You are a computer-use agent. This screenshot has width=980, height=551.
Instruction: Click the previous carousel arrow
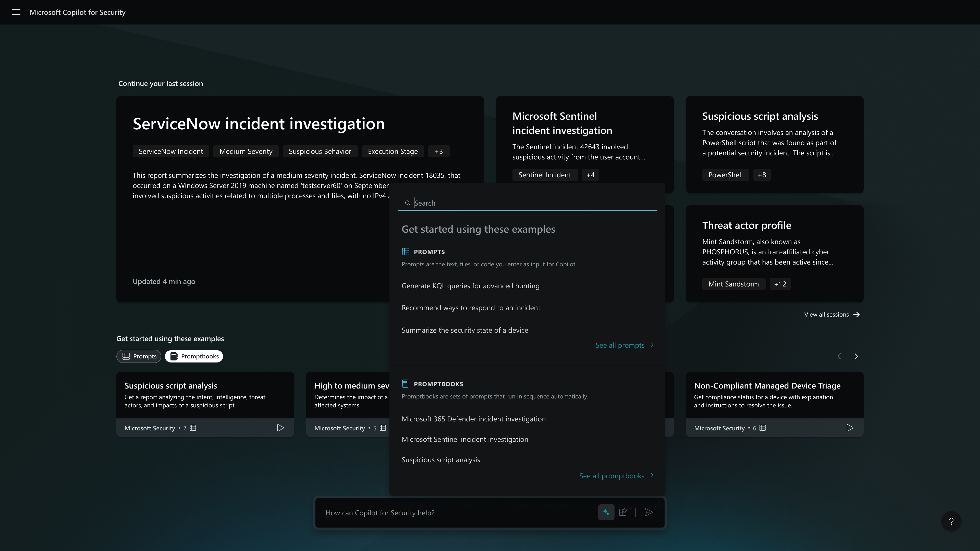tap(839, 356)
